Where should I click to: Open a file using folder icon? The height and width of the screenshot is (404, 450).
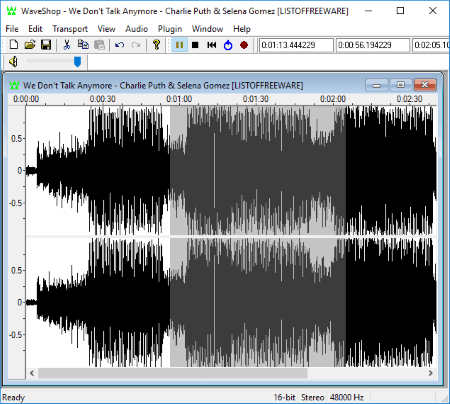coord(30,45)
